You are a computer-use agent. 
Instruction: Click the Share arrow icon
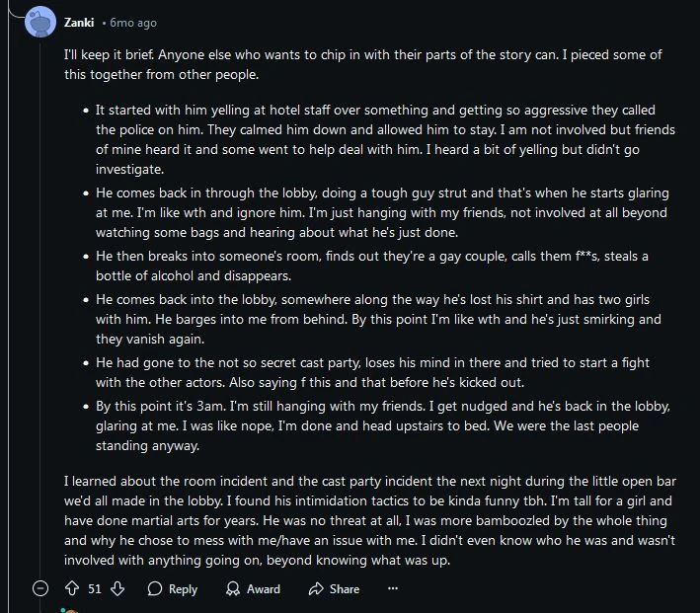[316, 588]
